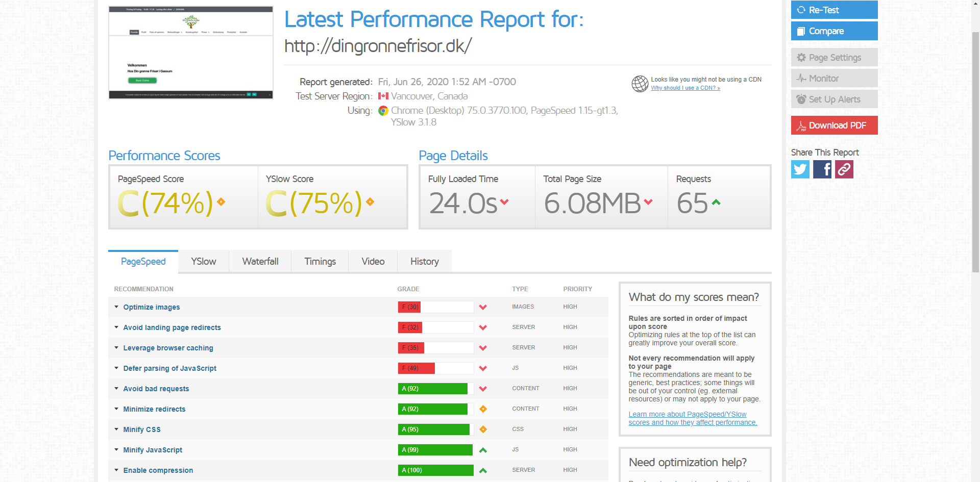Expand the Minify CSS recommendation row
Viewport: 980px width, 482px height.
(x=141, y=429)
